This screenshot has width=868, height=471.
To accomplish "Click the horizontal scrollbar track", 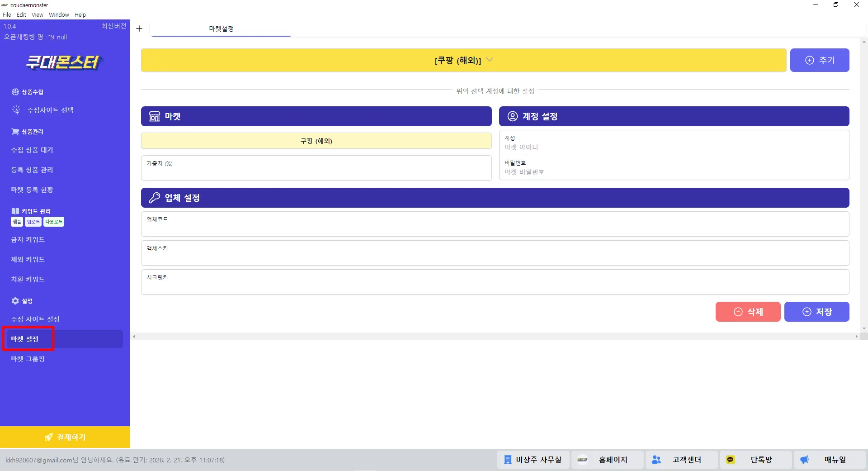I will point(495,336).
